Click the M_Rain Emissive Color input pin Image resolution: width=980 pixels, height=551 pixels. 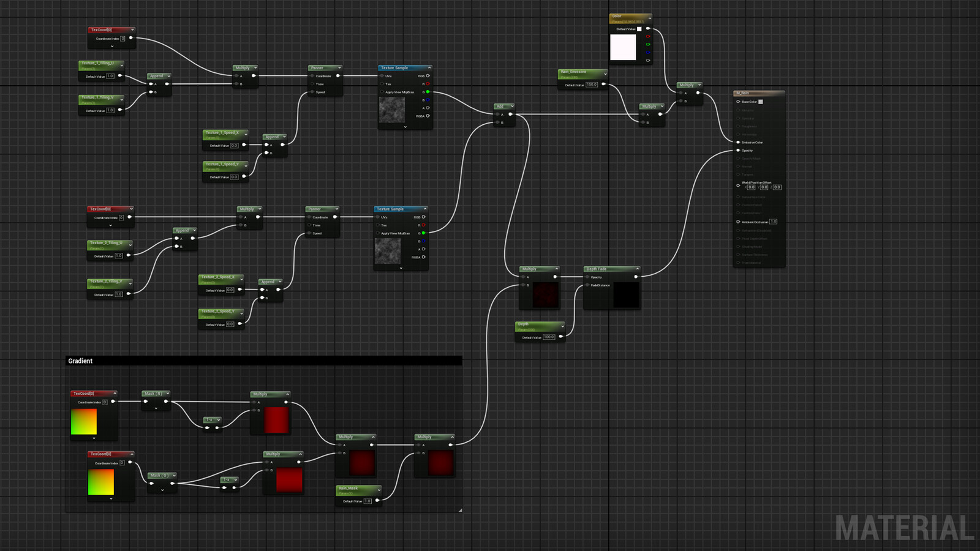point(738,142)
